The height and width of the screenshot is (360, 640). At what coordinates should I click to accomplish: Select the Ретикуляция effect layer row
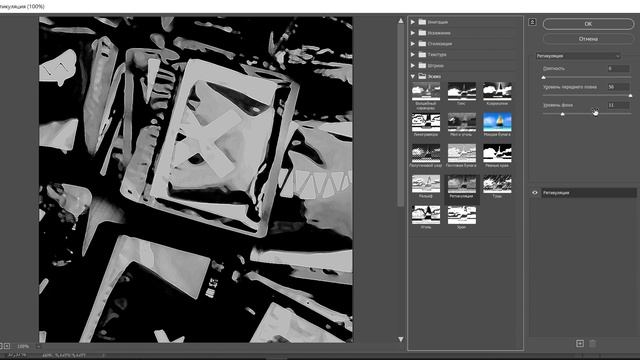(589, 193)
